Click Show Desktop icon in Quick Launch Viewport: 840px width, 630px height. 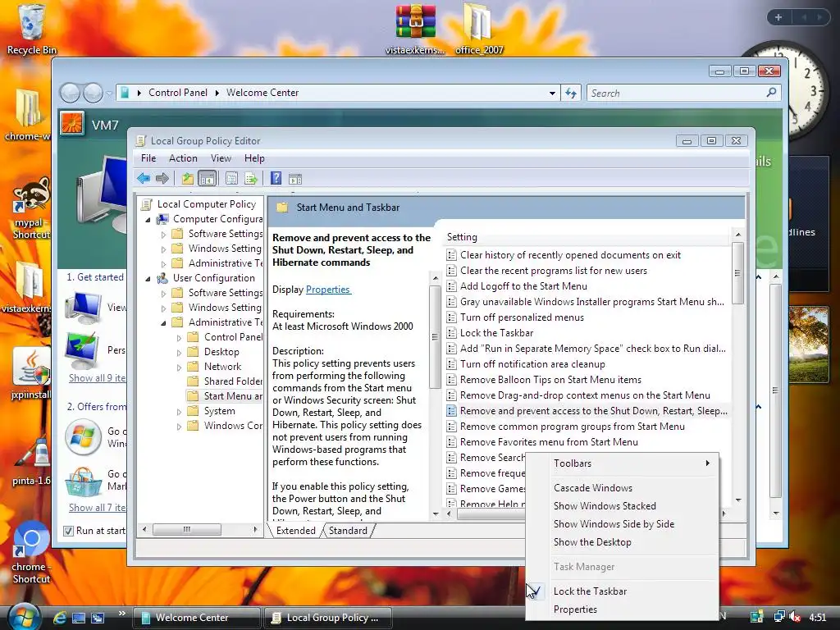tap(79, 618)
